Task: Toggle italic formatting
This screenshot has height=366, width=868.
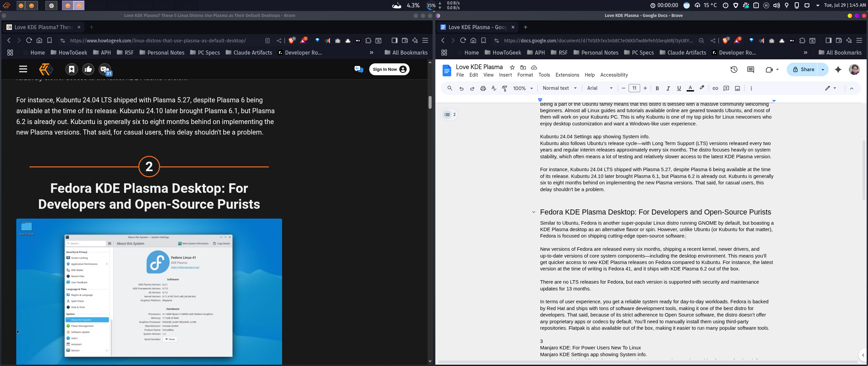Action: click(668, 88)
